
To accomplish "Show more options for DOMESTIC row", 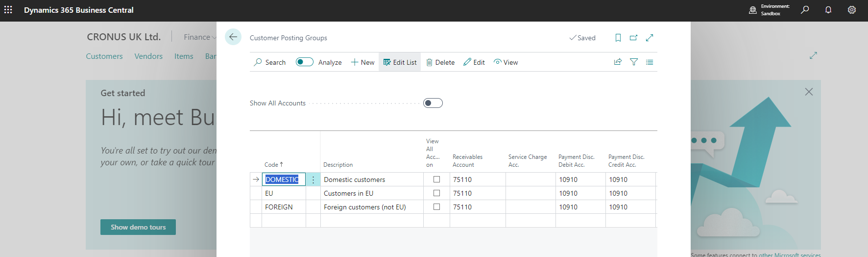I will pos(313,180).
